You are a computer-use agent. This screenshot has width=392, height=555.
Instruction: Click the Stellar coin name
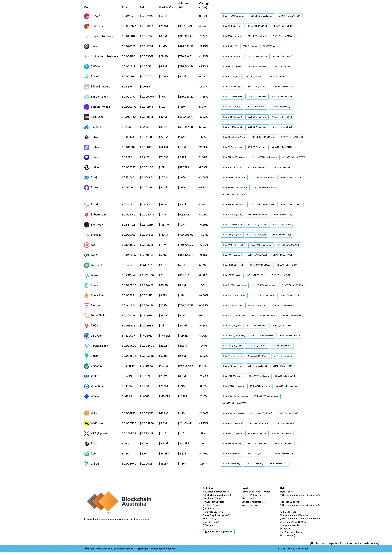(x=95, y=168)
